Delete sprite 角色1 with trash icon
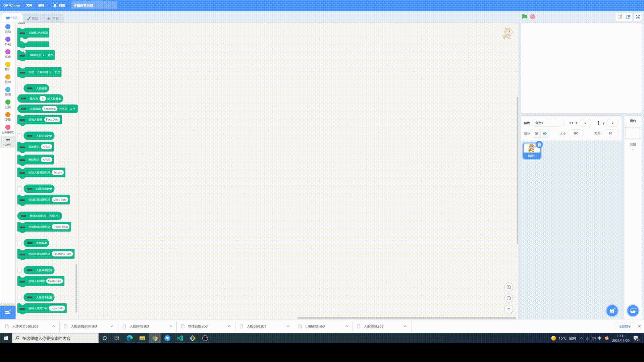Screen dimensions: 644x362 pos(539,145)
